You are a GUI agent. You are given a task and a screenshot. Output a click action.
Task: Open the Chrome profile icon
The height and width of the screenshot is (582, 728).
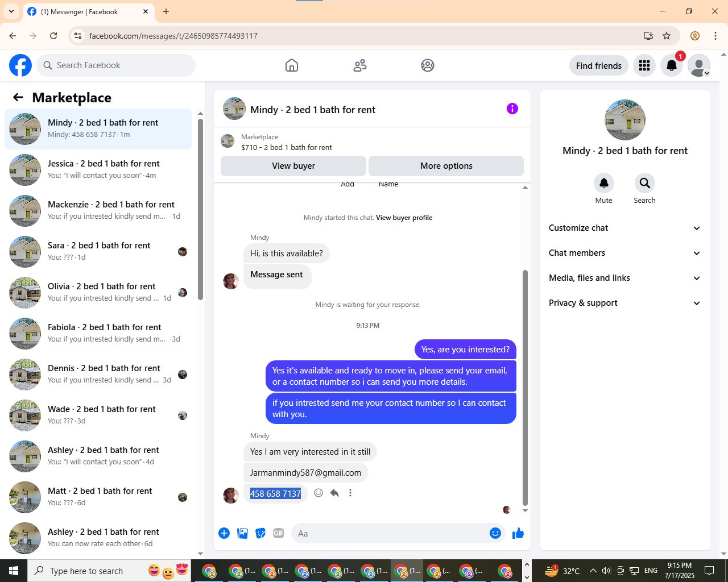tap(695, 36)
